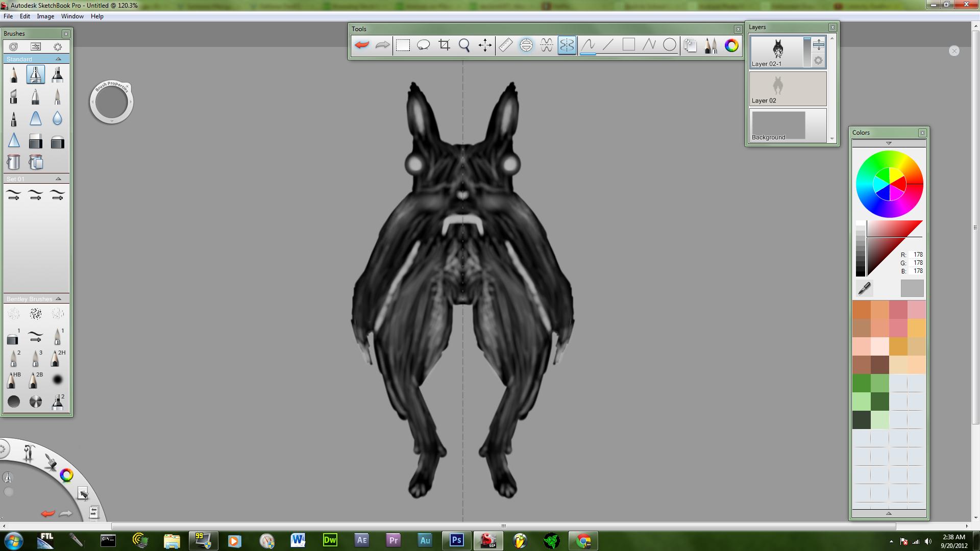Open the layer marking menu icon

(819, 61)
